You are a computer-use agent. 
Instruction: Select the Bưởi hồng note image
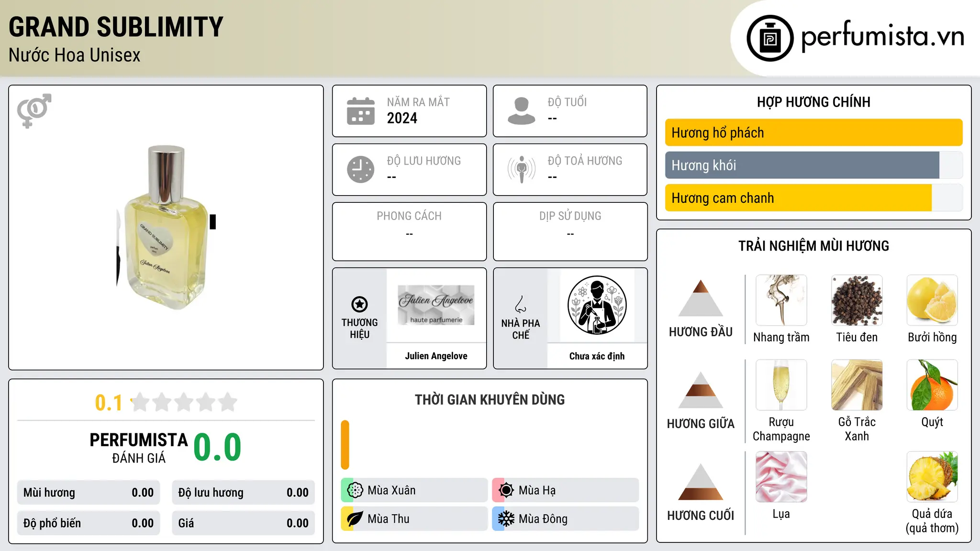[932, 300]
